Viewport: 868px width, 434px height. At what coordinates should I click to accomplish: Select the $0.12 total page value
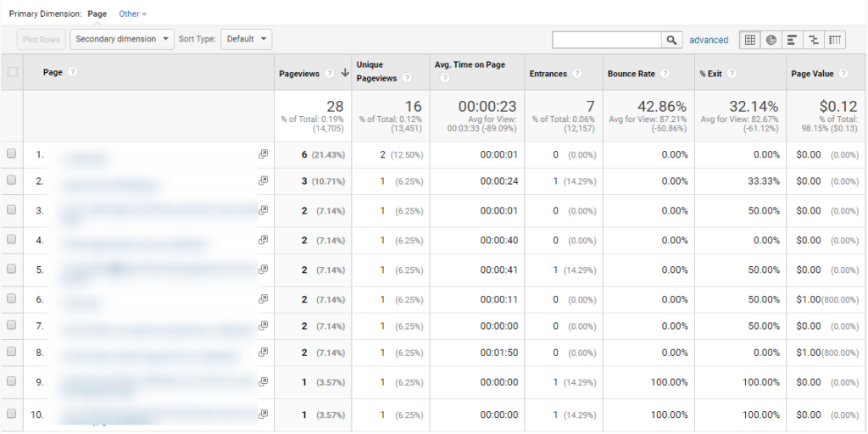click(837, 106)
